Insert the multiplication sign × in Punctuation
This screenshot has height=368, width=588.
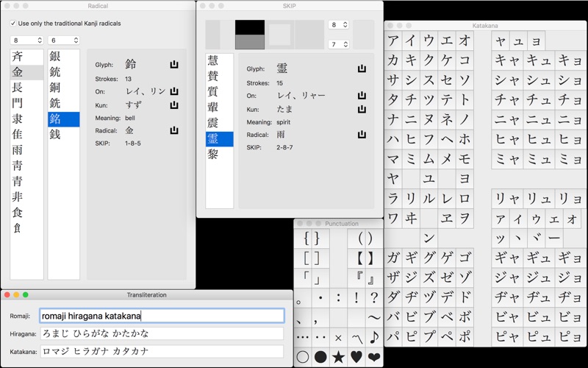(338, 338)
